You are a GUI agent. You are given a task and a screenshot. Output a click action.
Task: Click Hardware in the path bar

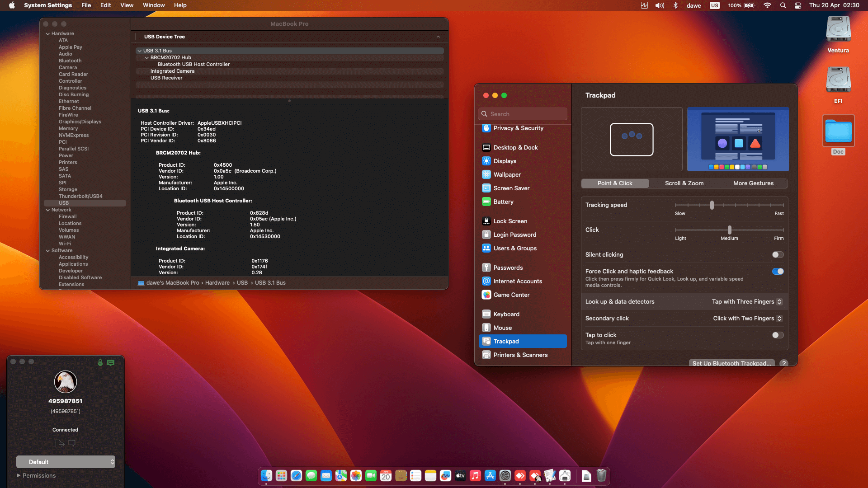point(217,283)
